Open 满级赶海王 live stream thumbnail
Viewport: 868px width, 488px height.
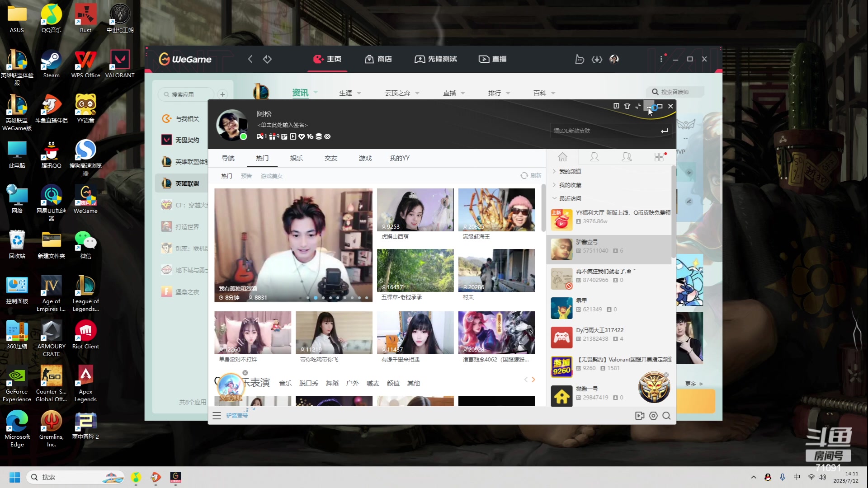point(497,210)
